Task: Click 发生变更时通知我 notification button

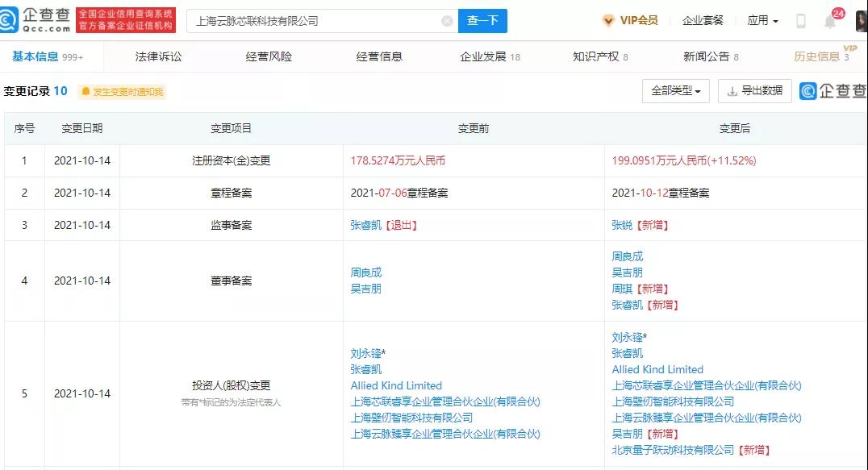Action: tap(122, 91)
